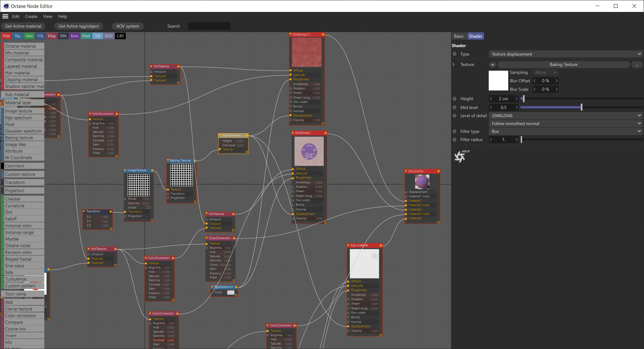The image size is (644, 349).
Task: Collapse the Displacement node triangle
Action: pyautogui.click(x=220, y=135)
